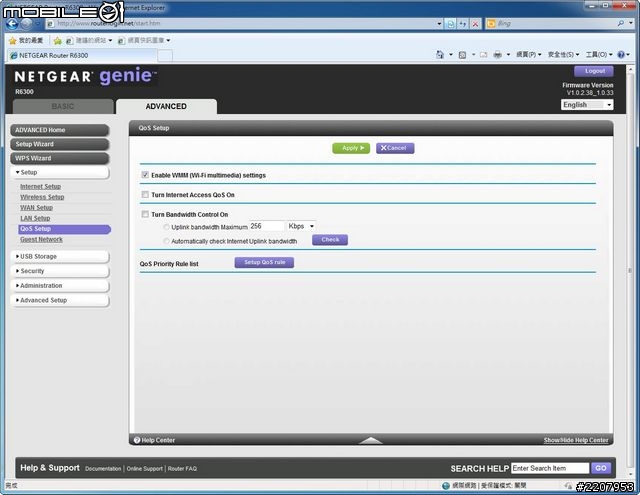Select QoS Setup in sidebar
640x495 pixels.
[64, 229]
